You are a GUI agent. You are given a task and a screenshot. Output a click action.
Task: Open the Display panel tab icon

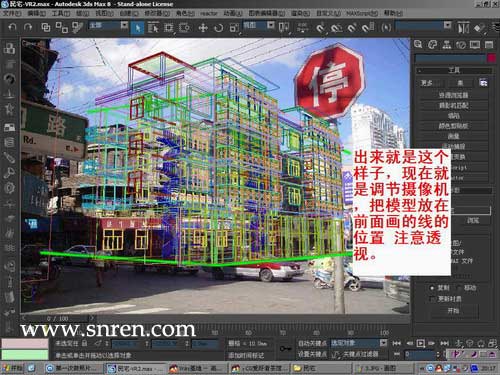click(475, 45)
